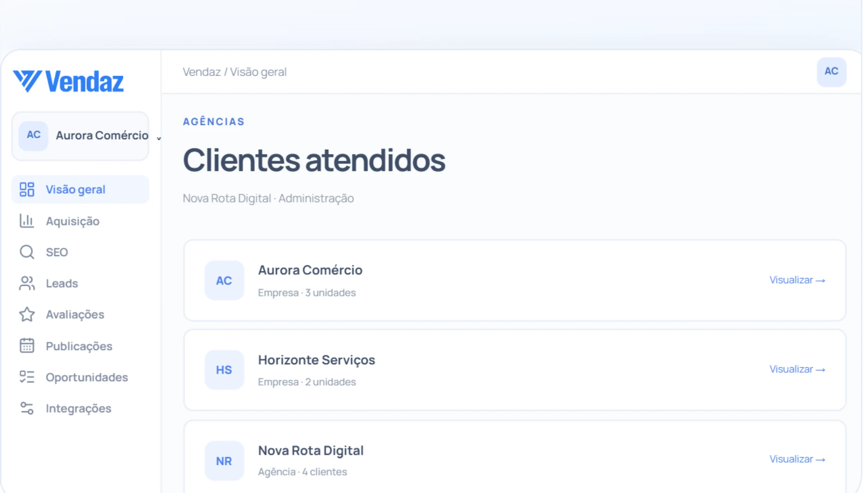Click the text 'Agência · 4 clientes'
Viewport: 868px width, 493px height.
point(303,472)
